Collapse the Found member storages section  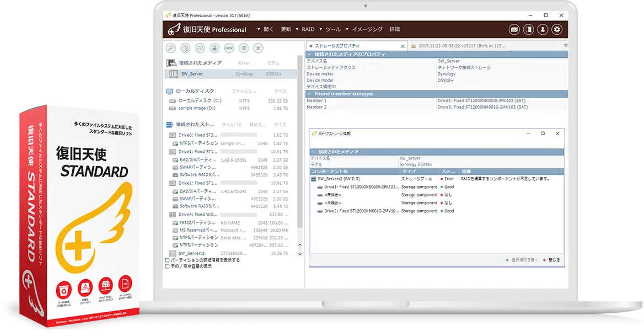[x=309, y=94]
